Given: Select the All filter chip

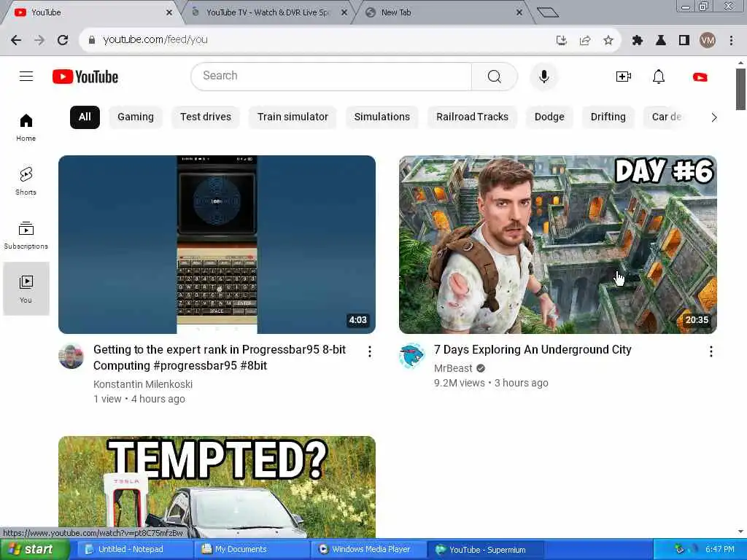Looking at the screenshot, I should tap(85, 117).
